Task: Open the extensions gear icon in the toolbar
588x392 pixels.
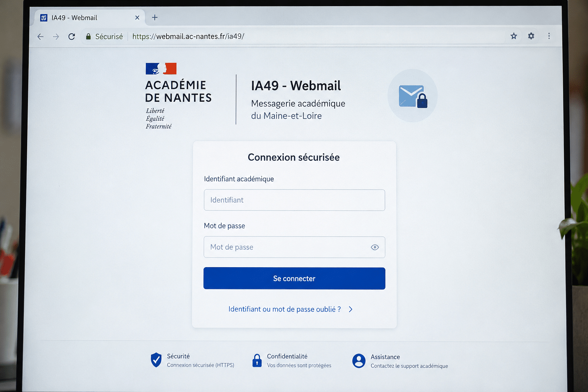Action: pos(531,36)
